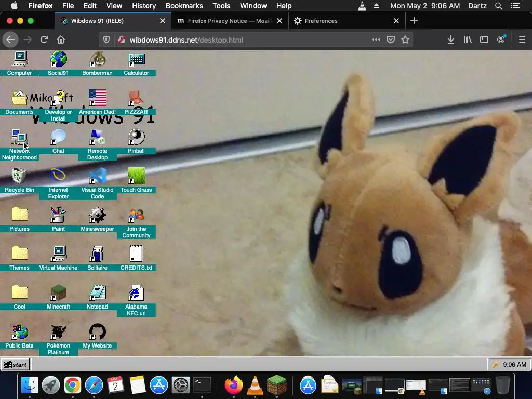The width and height of the screenshot is (532, 399).
Task: Open the Remote Desktop shortcut
Action: (97, 144)
